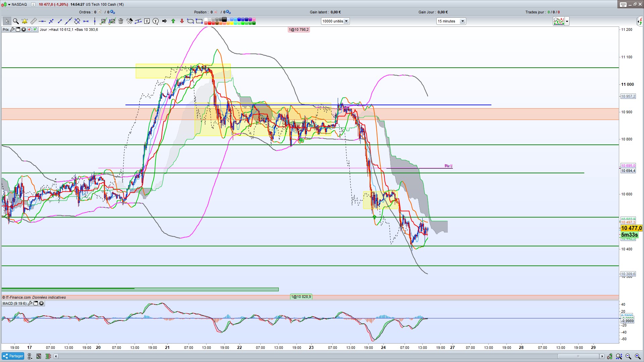Image resolution: width=644 pixels, height=362 pixels.
Task: Click the 1@10 798,2 order label
Action: (x=299, y=29)
